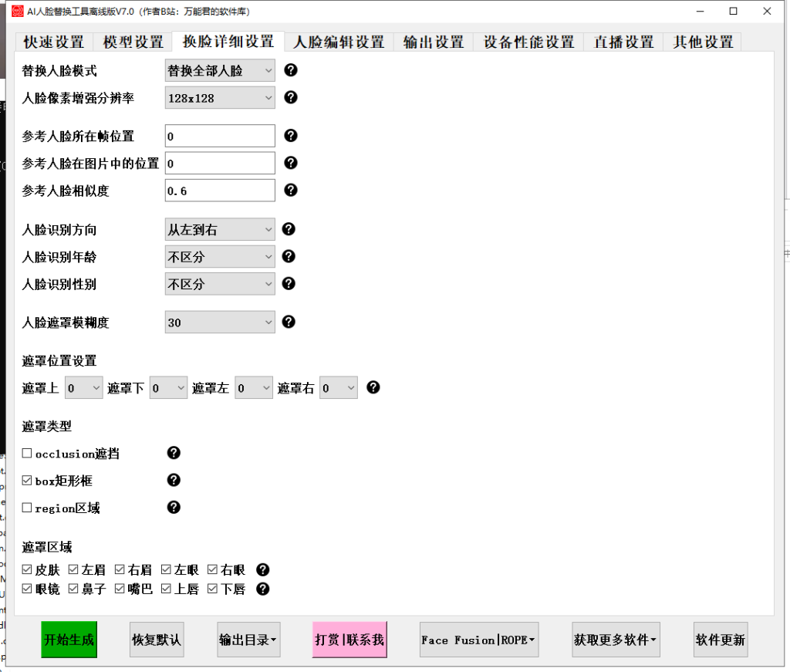Click help icon beside 人脸像素增强分辨率
Screen dimensions: 790x672
click(291, 97)
